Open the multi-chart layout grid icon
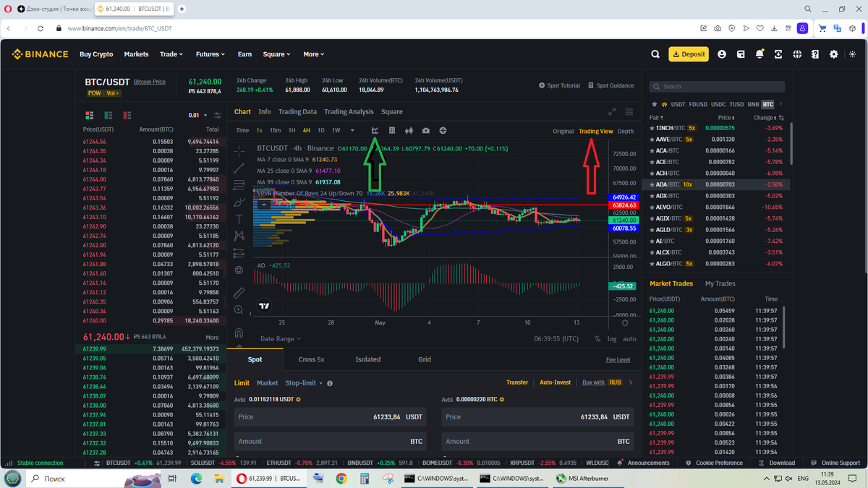Viewport: 868px width, 488px height. (628, 111)
